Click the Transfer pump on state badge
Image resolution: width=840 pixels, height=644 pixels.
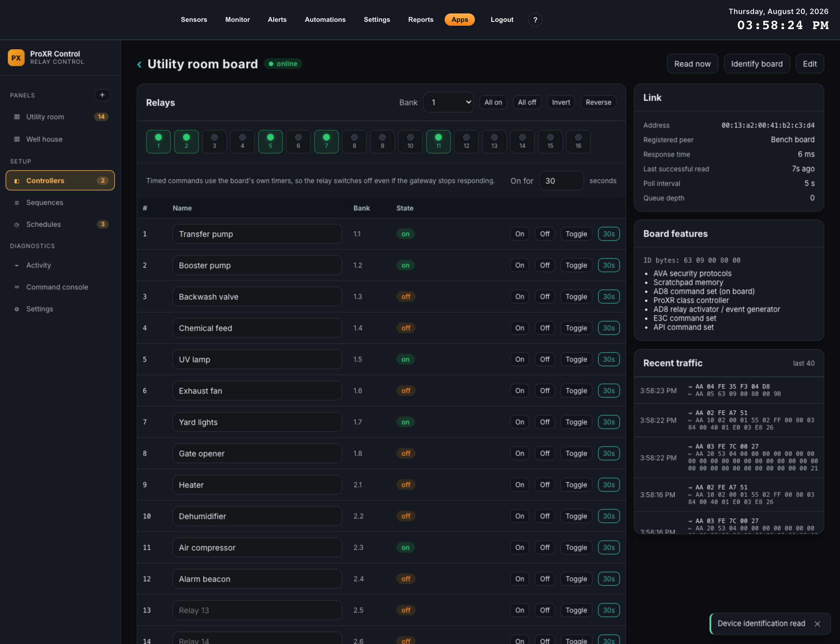click(405, 234)
